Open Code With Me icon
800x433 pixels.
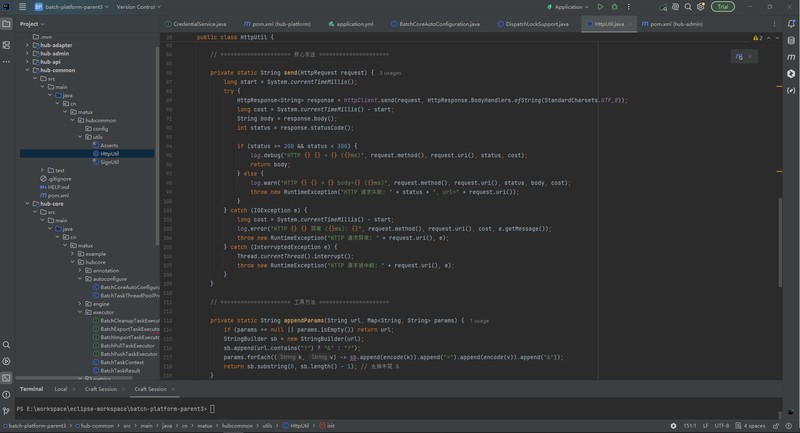click(x=663, y=7)
